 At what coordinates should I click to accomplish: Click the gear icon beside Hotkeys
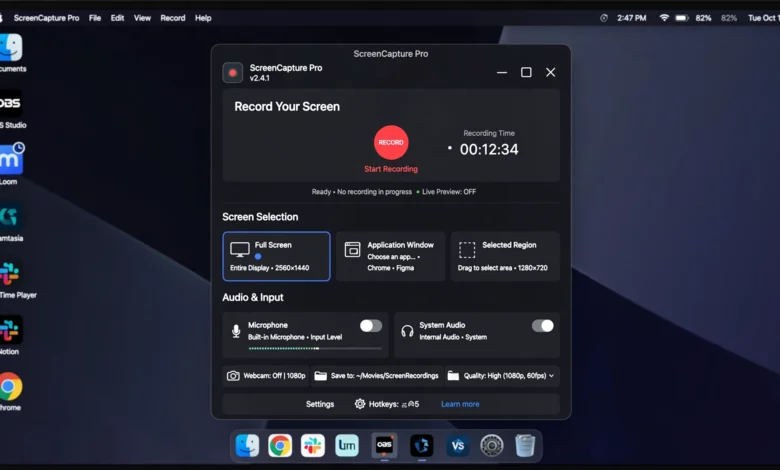(360, 403)
